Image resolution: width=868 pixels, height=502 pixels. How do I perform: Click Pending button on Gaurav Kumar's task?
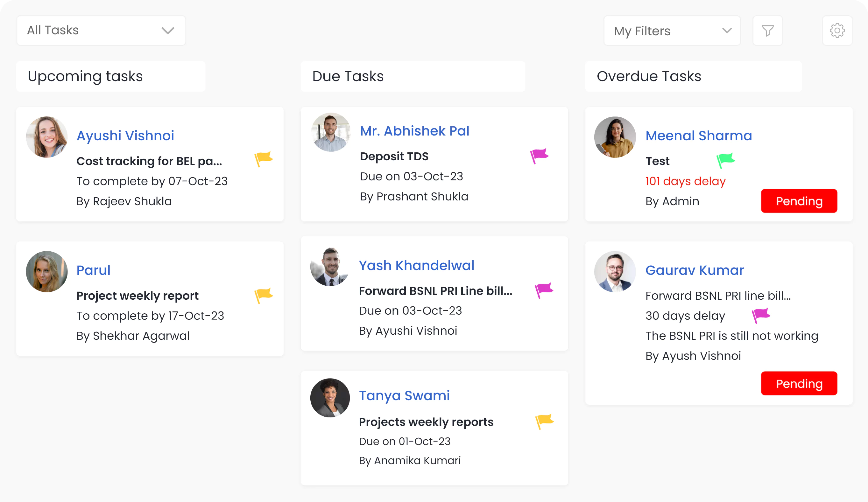tap(799, 383)
